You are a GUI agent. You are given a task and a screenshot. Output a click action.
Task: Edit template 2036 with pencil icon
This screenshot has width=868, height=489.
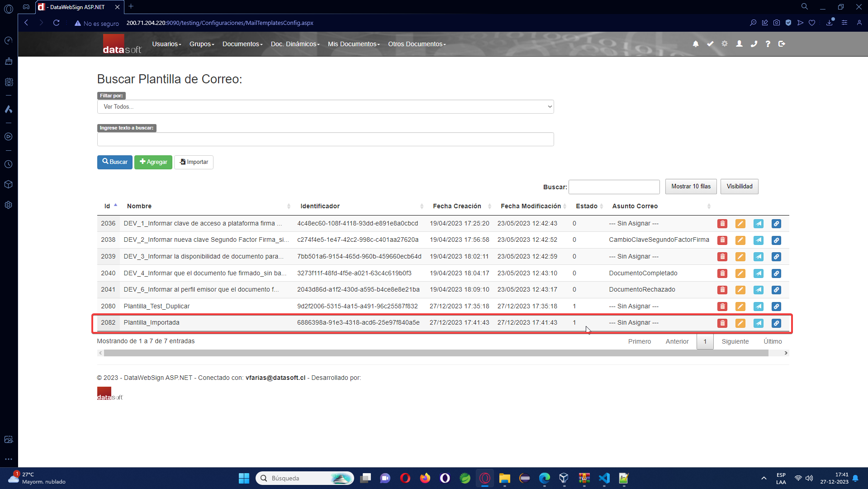740,224
